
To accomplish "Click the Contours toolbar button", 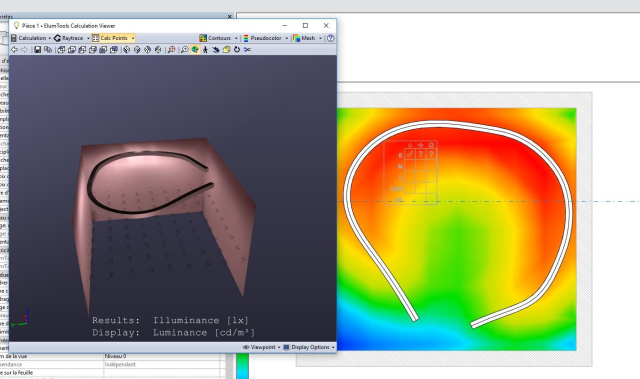I will (215, 38).
